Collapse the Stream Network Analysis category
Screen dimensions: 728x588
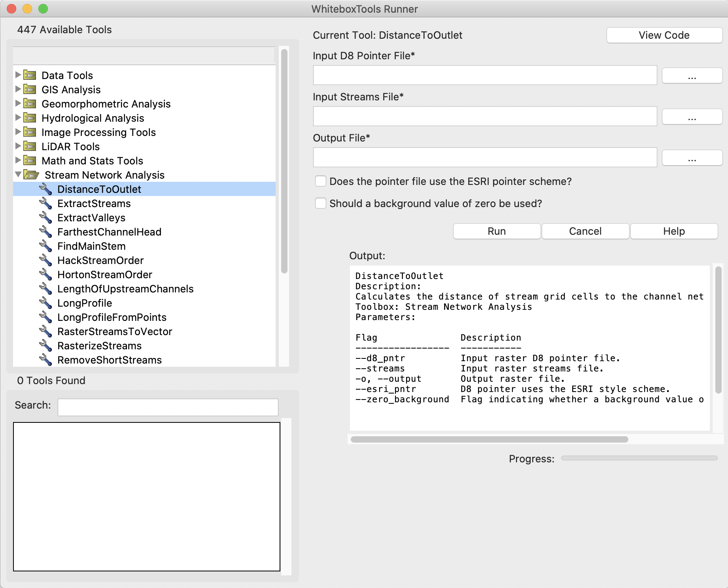(x=18, y=174)
